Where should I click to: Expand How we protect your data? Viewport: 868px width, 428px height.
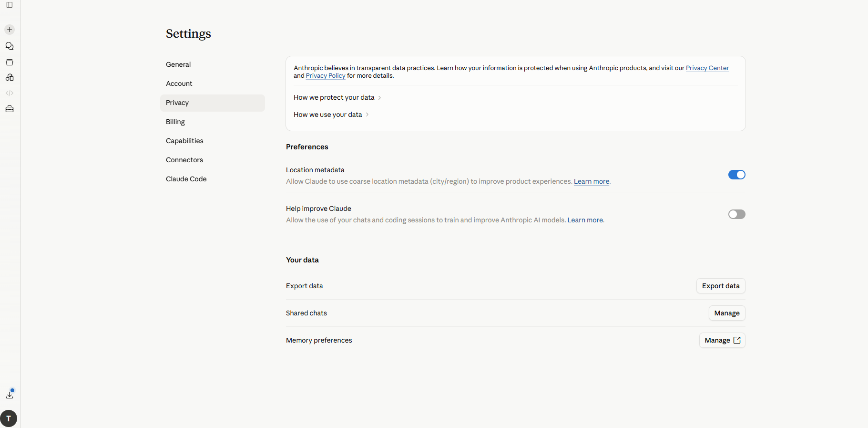point(337,97)
